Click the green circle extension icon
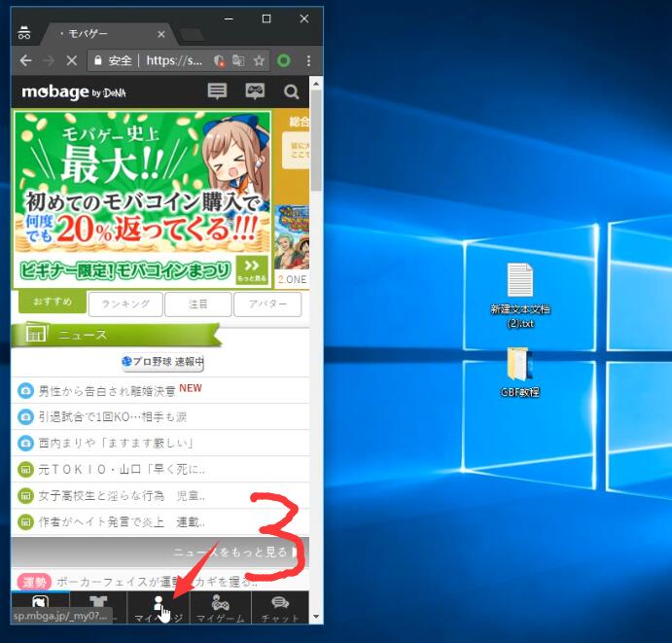The image size is (672, 643). (x=283, y=61)
